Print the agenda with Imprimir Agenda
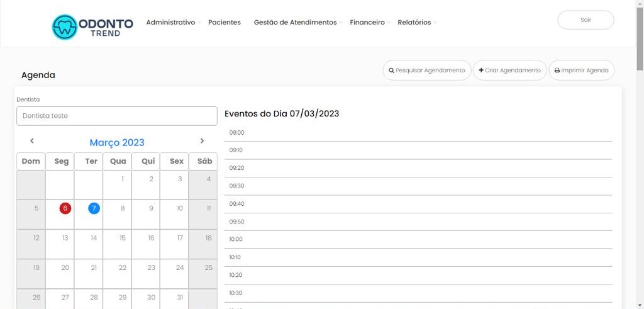The height and width of the screenshot is (309, 644). (x=581, y=70)
